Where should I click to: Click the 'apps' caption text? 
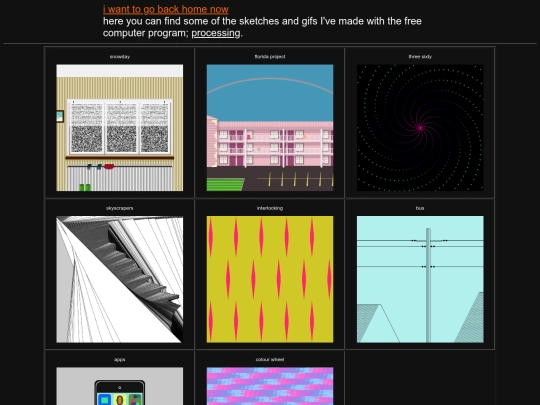(x=120, y=360)
